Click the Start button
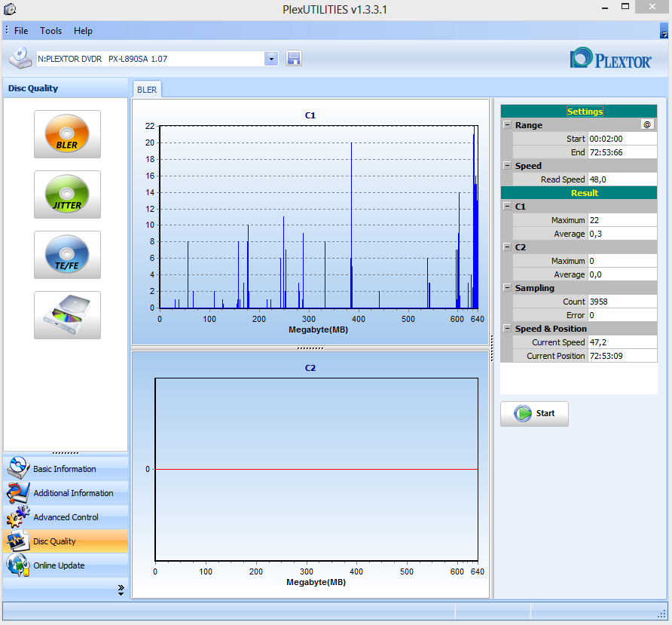672x625 pixels. [534, 413]
